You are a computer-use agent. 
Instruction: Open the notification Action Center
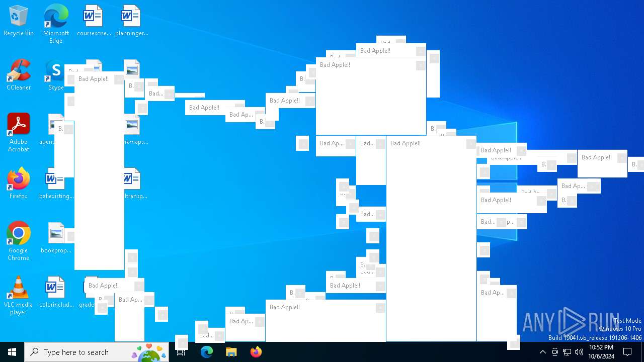(628, 352)
